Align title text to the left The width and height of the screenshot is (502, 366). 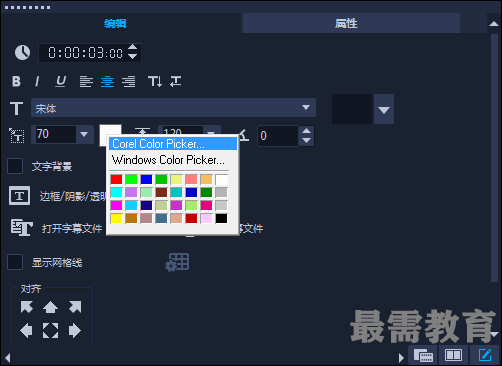[86, 81]
